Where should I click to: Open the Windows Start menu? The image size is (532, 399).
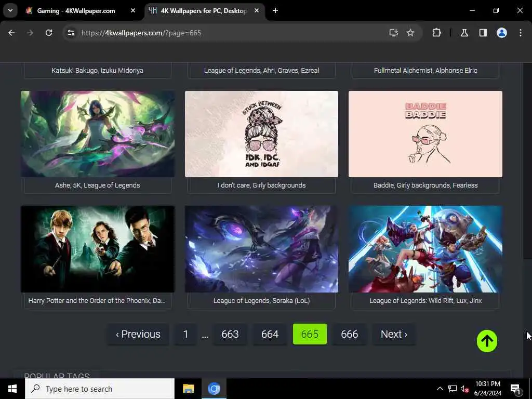(12, 389)
